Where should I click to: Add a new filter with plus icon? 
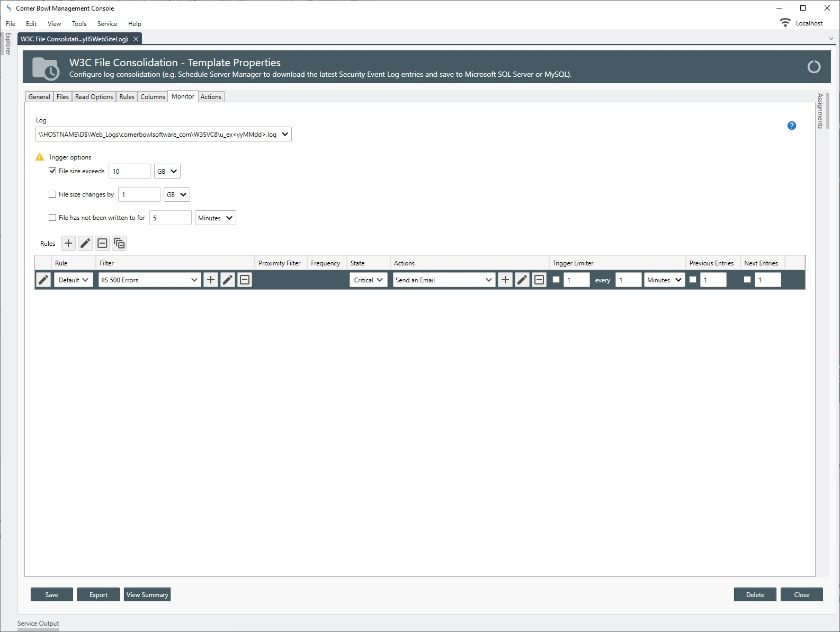point(211,280)
